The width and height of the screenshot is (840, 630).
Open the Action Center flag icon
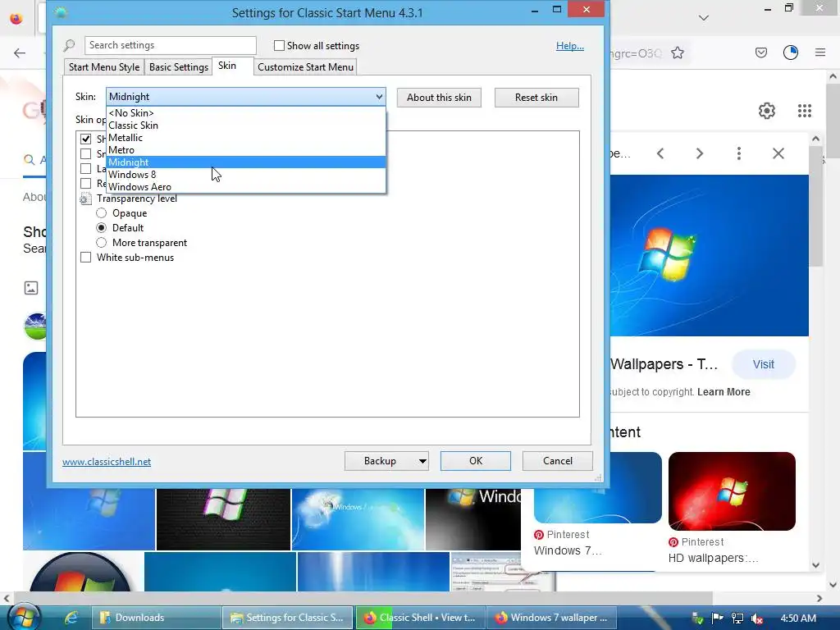pos(717,619)
